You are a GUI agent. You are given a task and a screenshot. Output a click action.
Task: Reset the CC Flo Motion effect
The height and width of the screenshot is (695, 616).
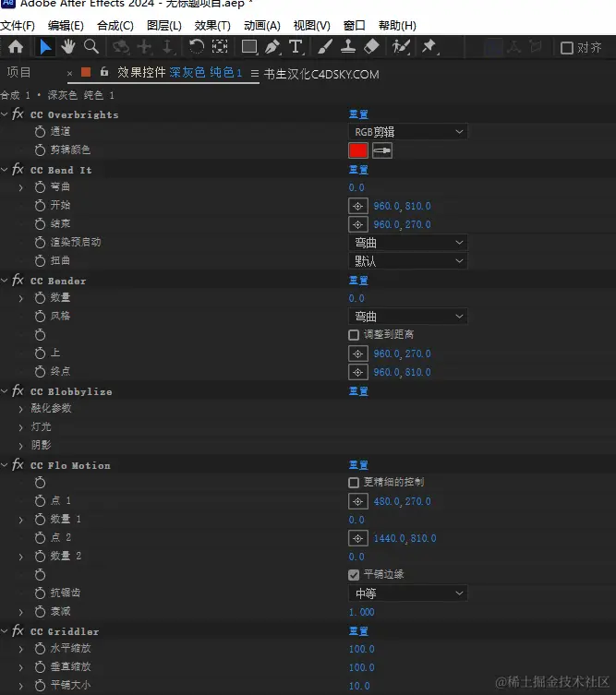pyautogui.click(x=358, y=465)
